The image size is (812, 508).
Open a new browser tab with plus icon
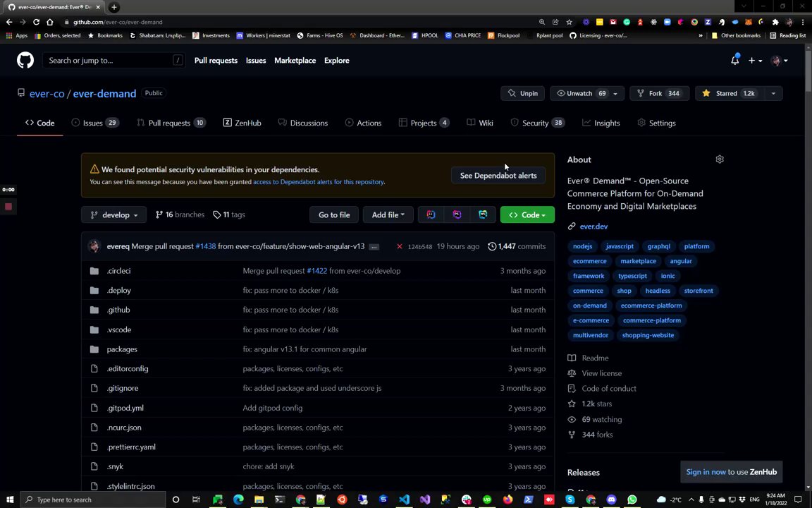pyautogui.click(x=114, y=7)
